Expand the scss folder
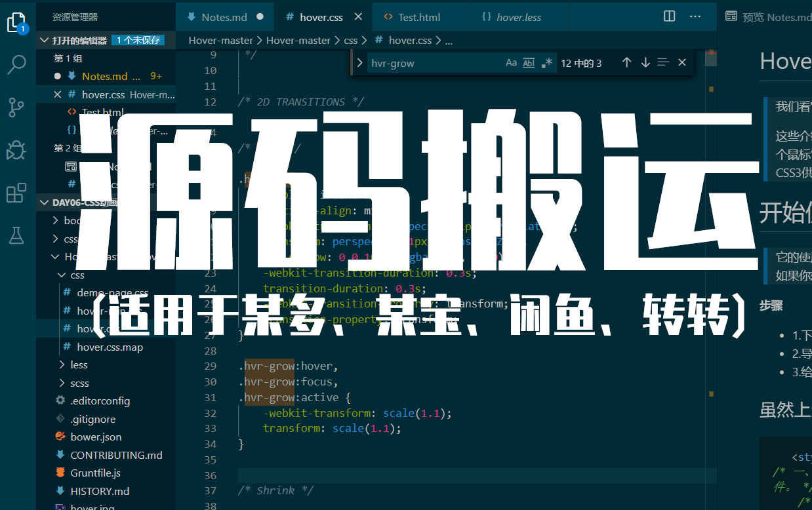812x510 pixels. tap(79, 383)
